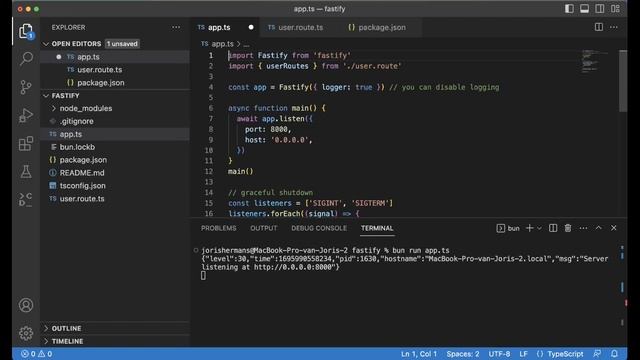
Task: Customize layout icon in title bar
Action: click(x=615, y=9)
